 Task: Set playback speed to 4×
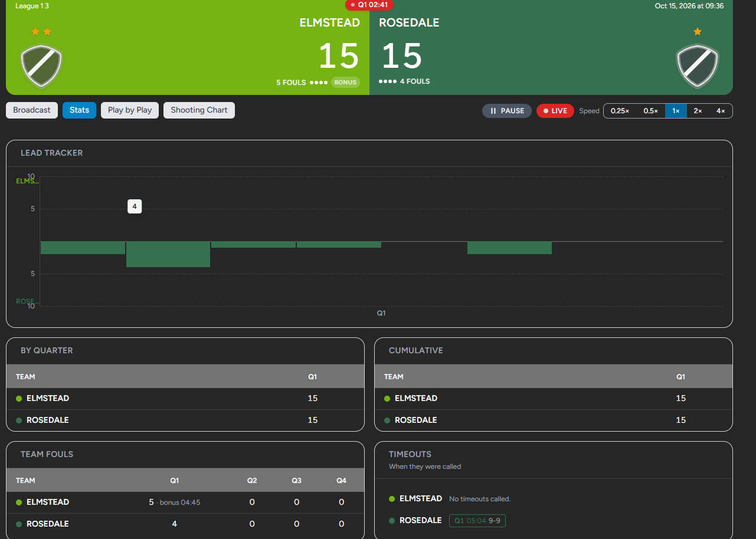pyautogui.click(x=720, y=111)
